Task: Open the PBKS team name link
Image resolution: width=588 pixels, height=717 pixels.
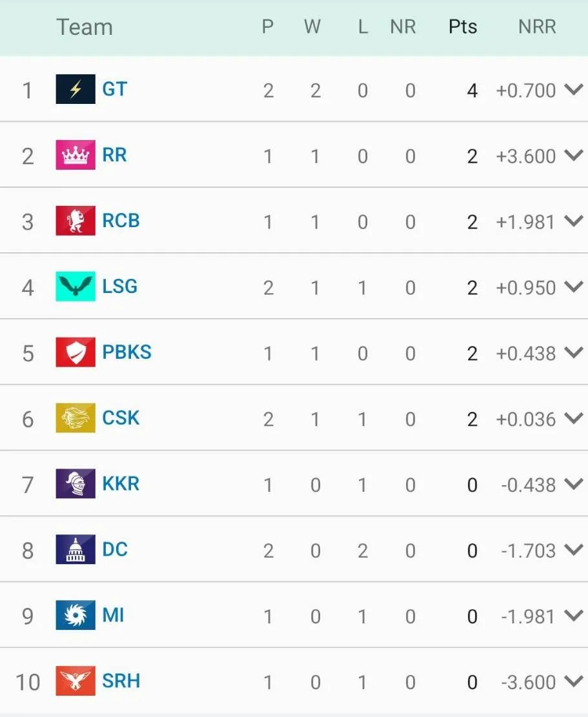Action: pos(127,352)
